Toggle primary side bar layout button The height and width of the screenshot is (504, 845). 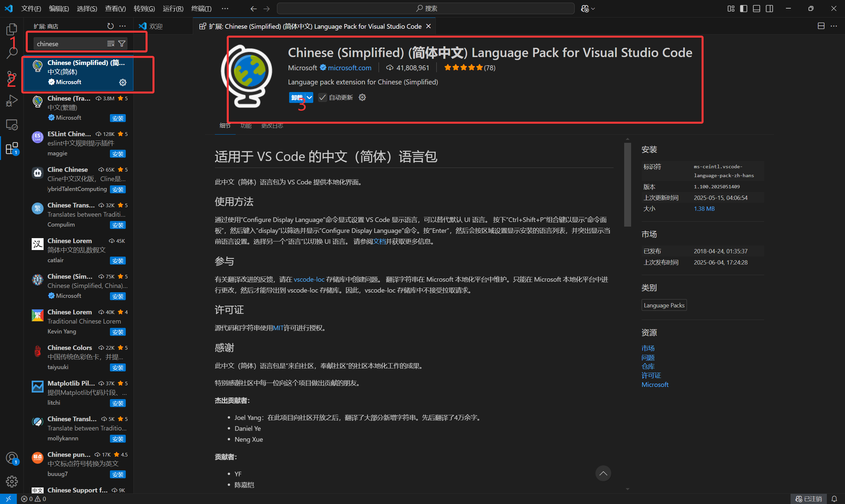tap(743, 9)
